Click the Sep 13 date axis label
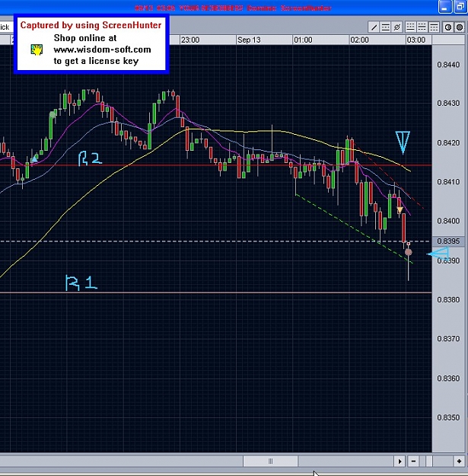This screenshot has height=476, width=468. coord(249,40)
